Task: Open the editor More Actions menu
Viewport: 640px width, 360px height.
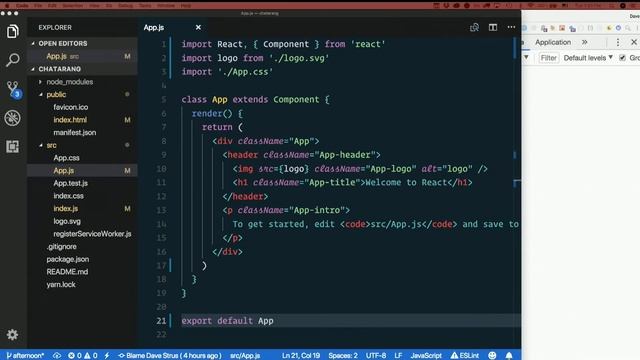Action: click(x=511, y=27)
